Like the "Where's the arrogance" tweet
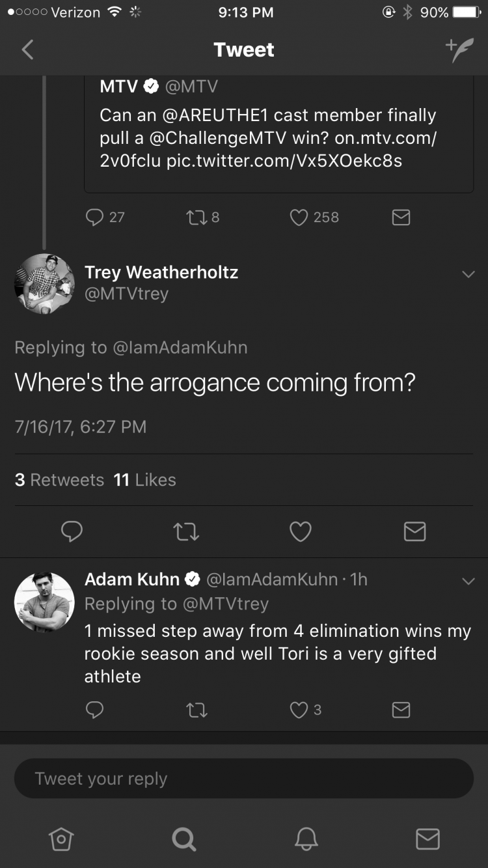The height and width of the screenshot is (868, 488). (x=300, y=532)
